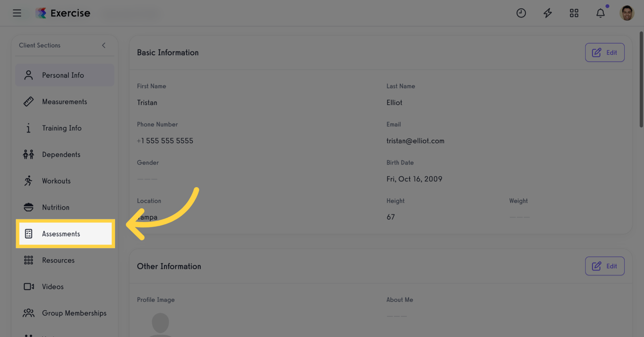Open the Measurements section
Screen dimensions: 644x337
[x=65, y=102]
